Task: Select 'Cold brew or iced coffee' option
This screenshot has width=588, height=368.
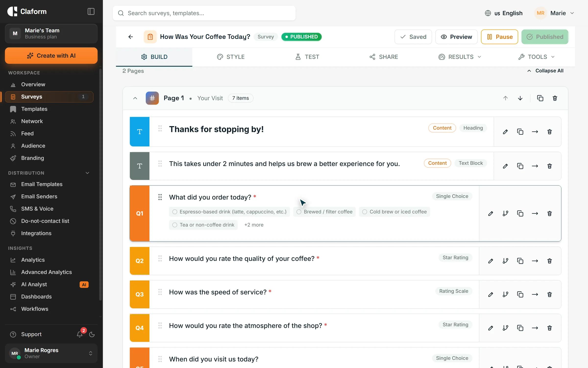Action: (x=394, y=212)
